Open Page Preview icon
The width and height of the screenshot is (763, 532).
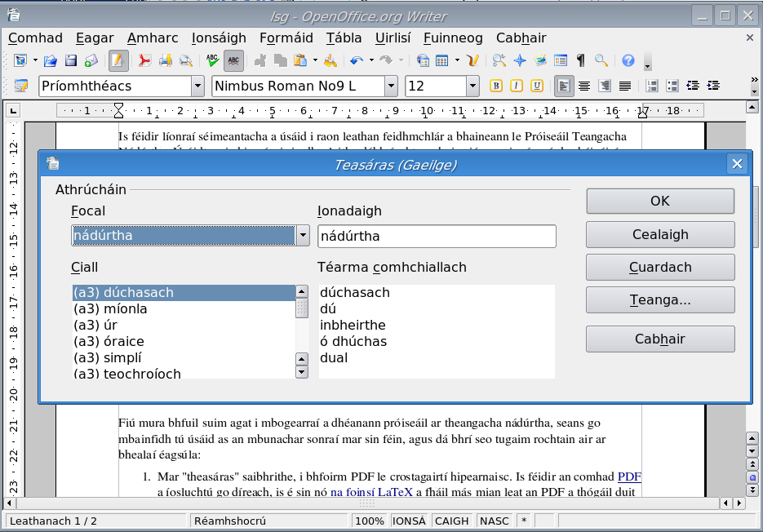(x=185, y=61)
